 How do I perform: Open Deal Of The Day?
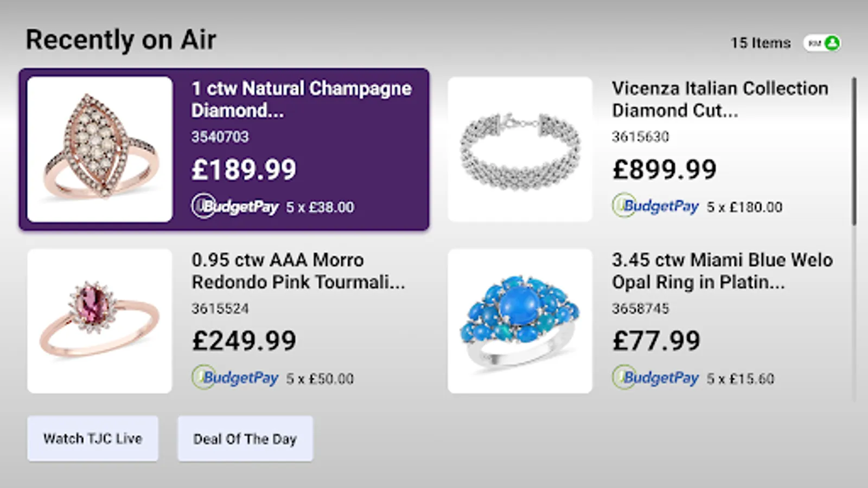click(245, 439)
